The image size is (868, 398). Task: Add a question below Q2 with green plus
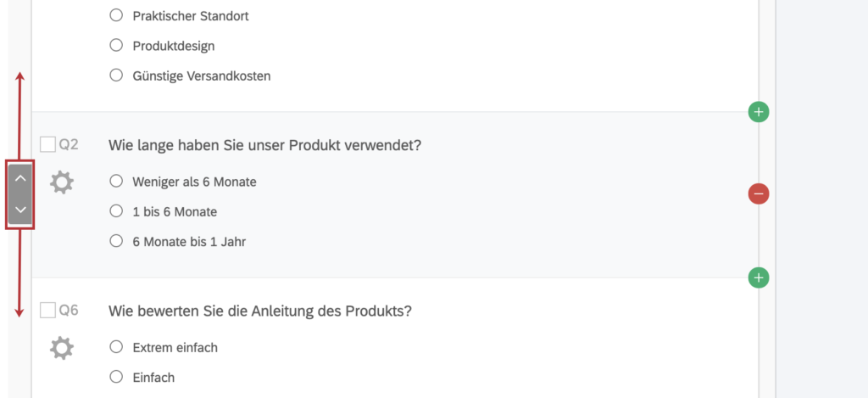[759, 277]
